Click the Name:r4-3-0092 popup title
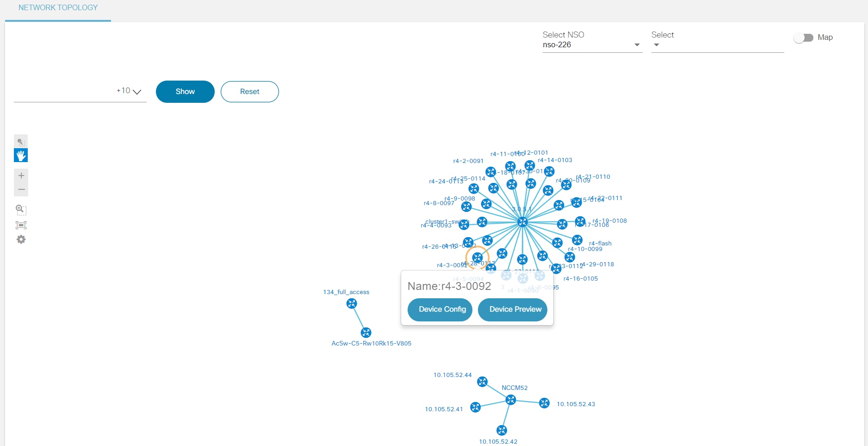The height and width of the screenshot is (446, 868). (x=449, y=286)
